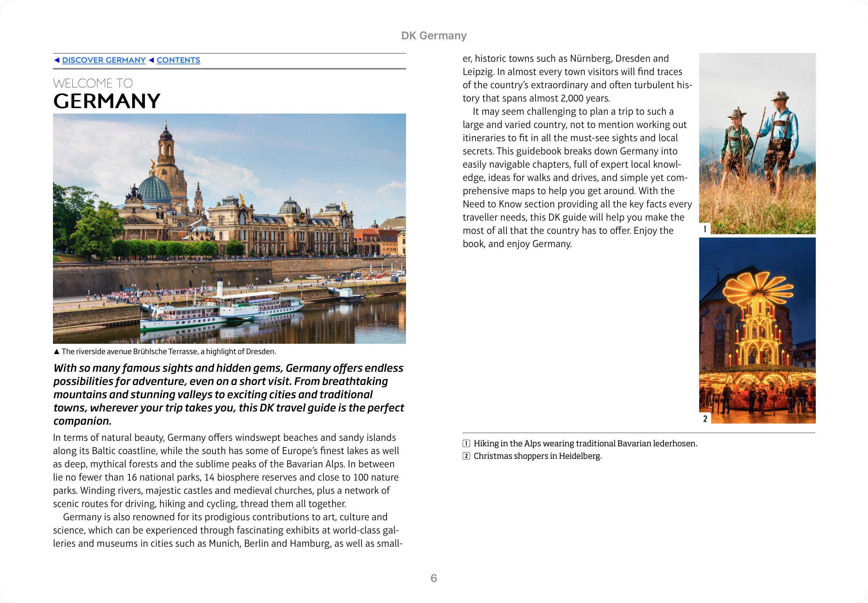Click the page number 6 footer
This screenshot has width=868, height=603.
tap(434, 578)
